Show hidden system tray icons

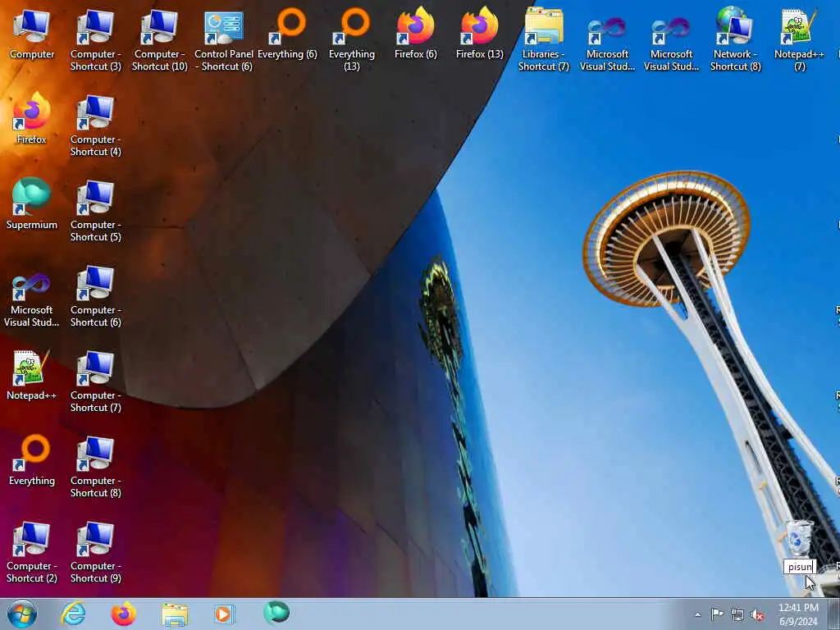[x=697, y=614]
